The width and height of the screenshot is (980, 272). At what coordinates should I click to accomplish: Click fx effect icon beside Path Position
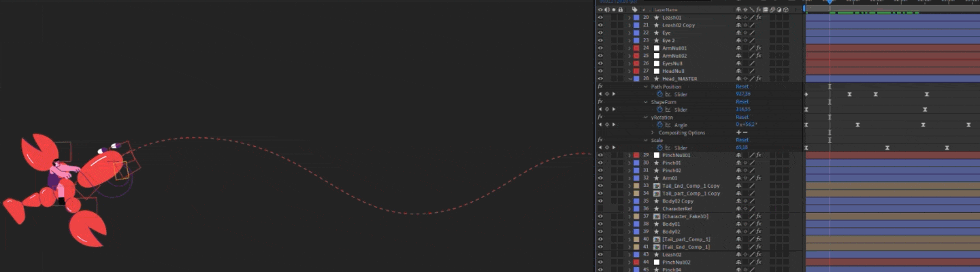(x=600, y=86)
